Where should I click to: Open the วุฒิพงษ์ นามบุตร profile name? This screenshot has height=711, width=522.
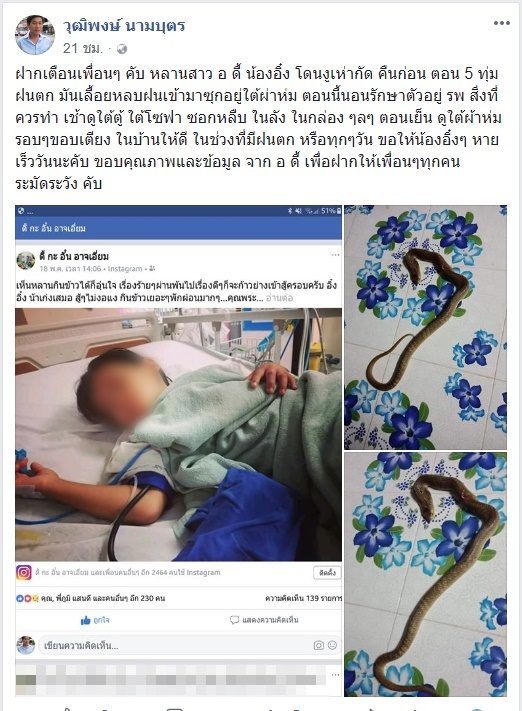[124, 26]
